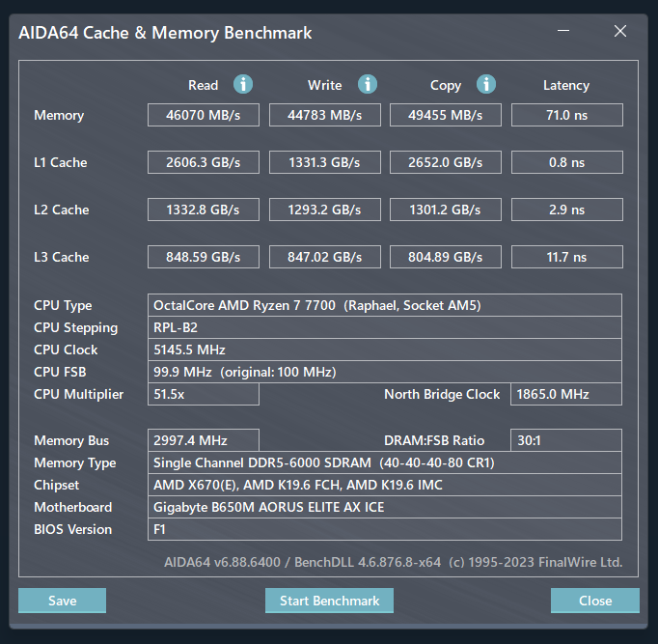658x644 pixels.
Task: Click the Motherboard label
Action: 73,507
